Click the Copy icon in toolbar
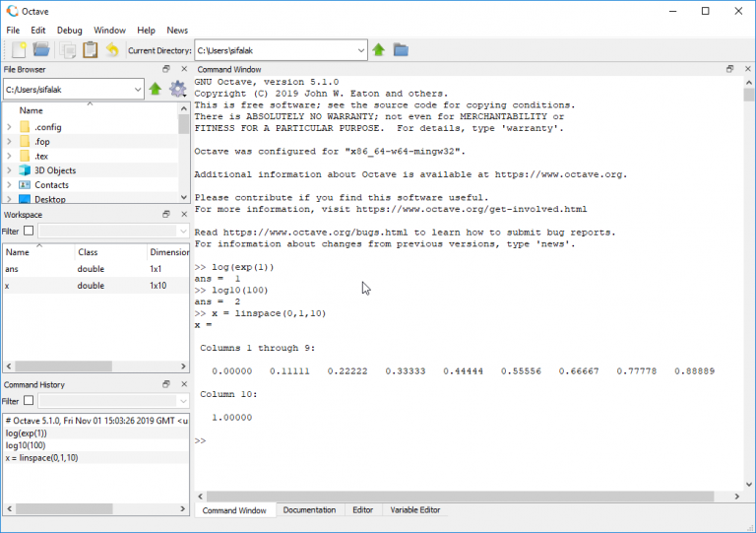 [x=68, y=49]
